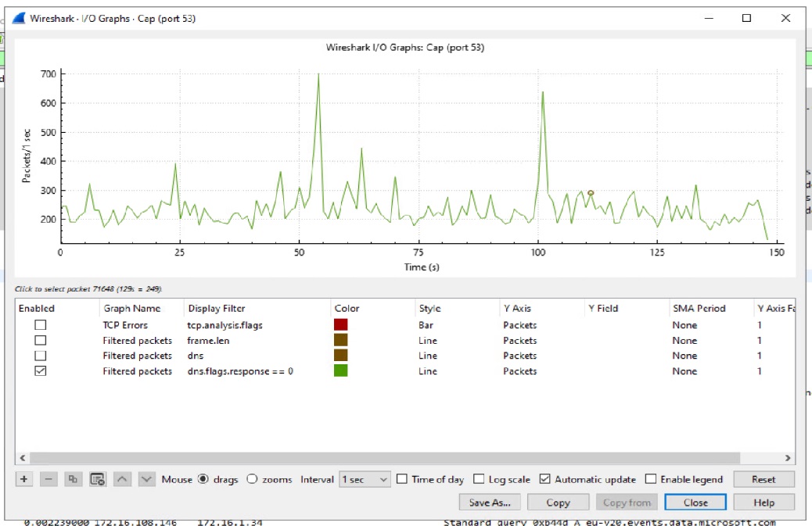Click the clear all graphs icon
812x526 pixels.
97,479
